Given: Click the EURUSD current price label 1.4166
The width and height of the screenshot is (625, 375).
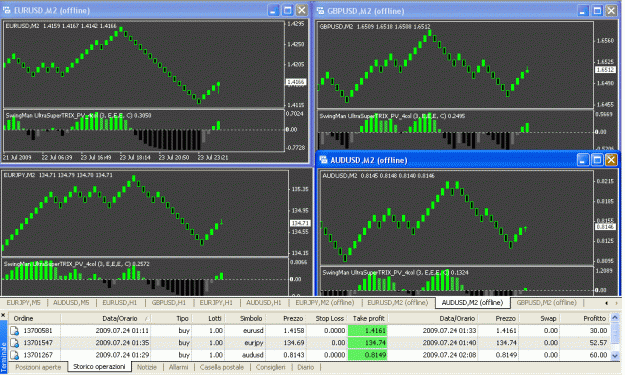Looking at the screenshot, I should (x=296, y=82).
